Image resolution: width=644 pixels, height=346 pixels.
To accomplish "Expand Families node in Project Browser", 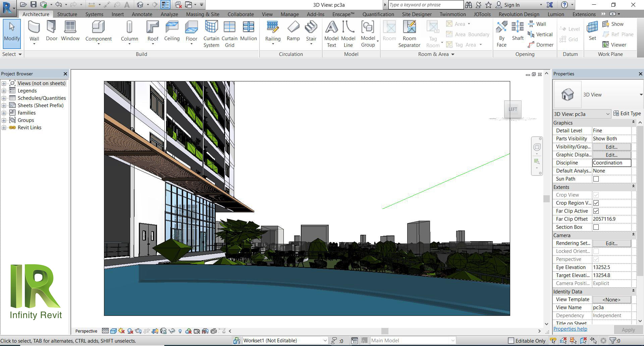I will 4,113.
